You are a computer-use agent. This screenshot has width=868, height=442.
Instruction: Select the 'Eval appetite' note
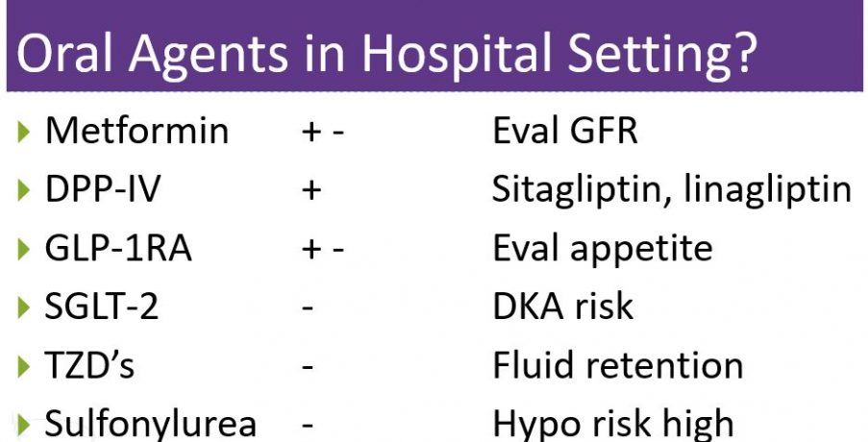click(x=603, y=249)
